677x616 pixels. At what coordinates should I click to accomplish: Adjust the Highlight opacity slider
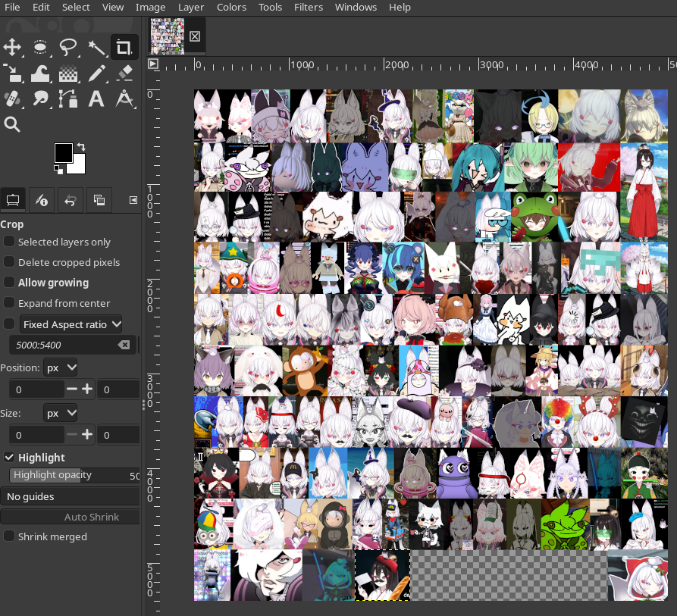click(x=75, y=475)
